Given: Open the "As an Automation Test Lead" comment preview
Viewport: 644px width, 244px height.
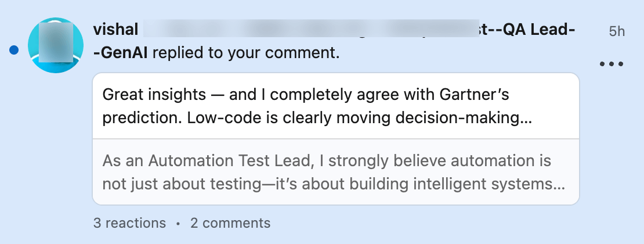Looking at the screenshot, I should coord(327,160).
